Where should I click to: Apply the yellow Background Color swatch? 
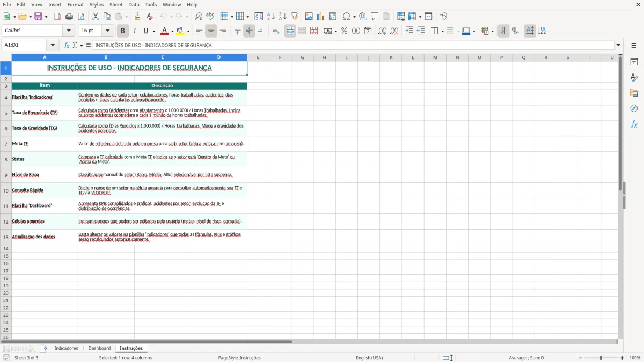coord(180,31)
